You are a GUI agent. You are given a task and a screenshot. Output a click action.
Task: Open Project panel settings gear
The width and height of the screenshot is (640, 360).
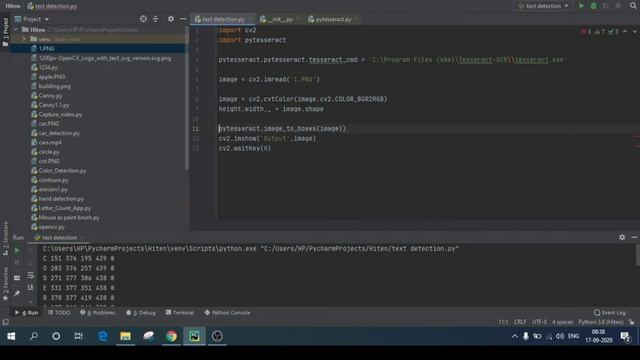pos(171,19)
